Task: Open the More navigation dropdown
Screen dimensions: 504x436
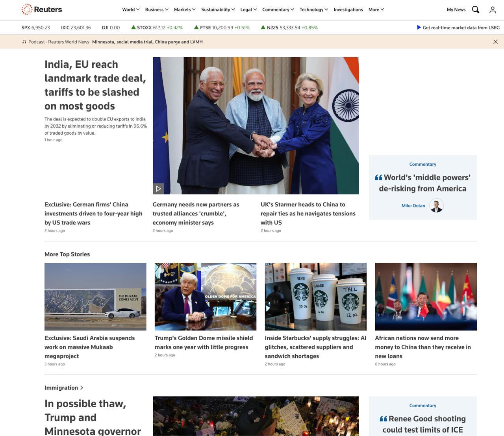Action: [x=376, y=9]
